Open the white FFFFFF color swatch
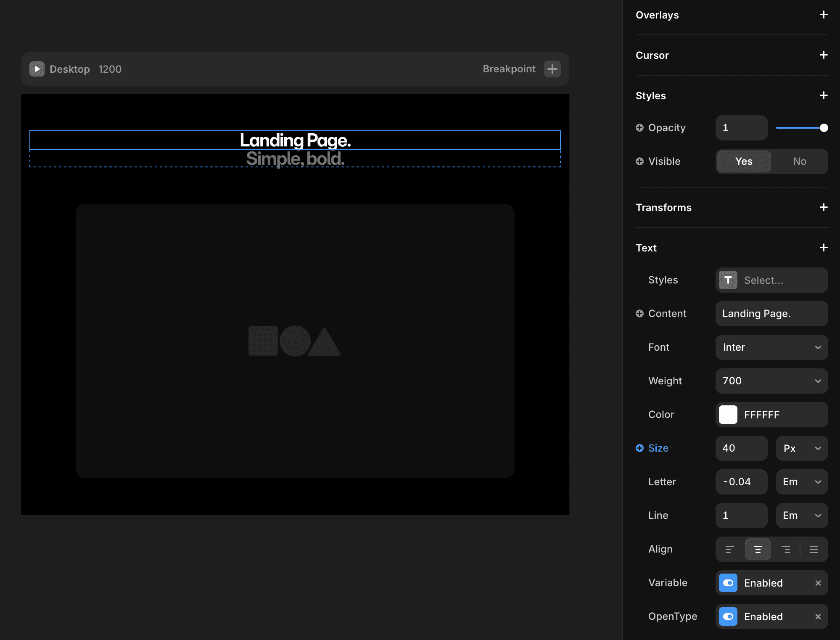 [728, 415]
